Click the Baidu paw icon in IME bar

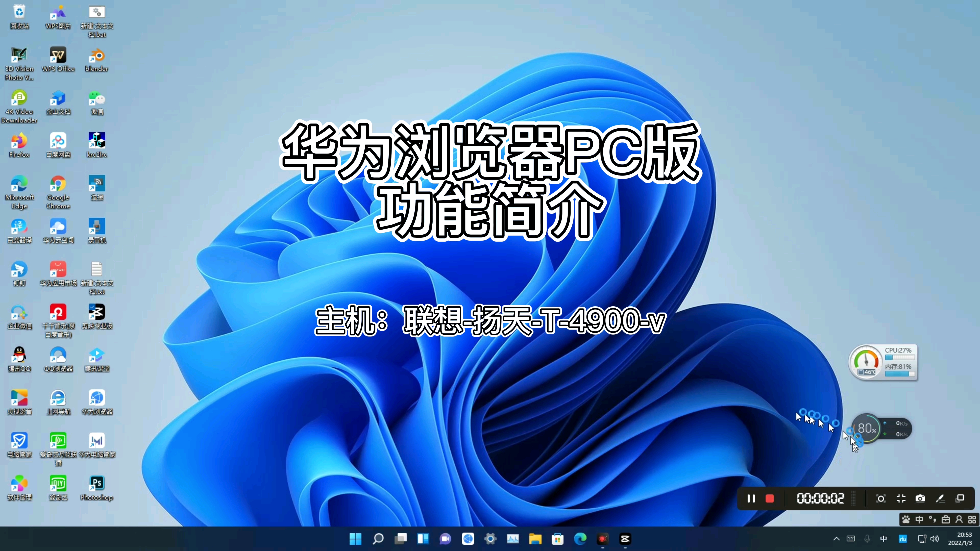click(906, 519)
